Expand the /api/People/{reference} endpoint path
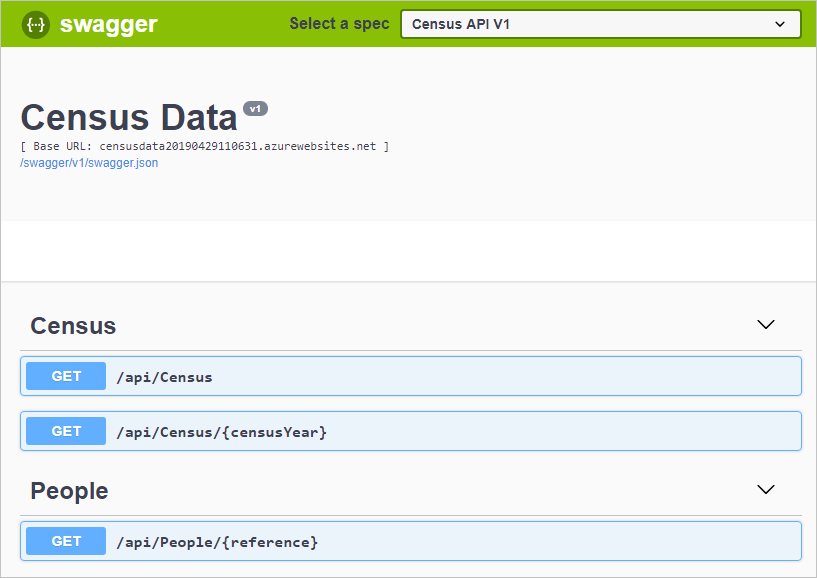This screenshot has height=578, width=817. tap(217, 542)
